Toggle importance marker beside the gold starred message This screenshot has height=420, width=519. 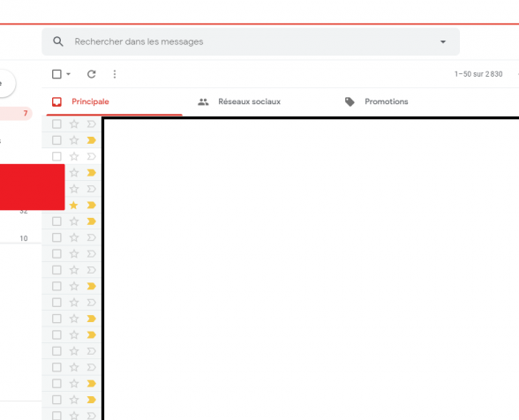(92, 206)
